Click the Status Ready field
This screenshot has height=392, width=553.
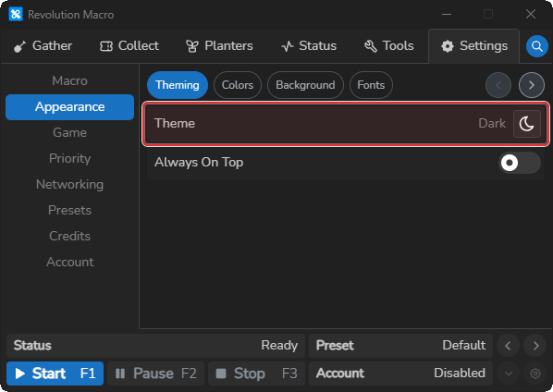tap(155, 346)
